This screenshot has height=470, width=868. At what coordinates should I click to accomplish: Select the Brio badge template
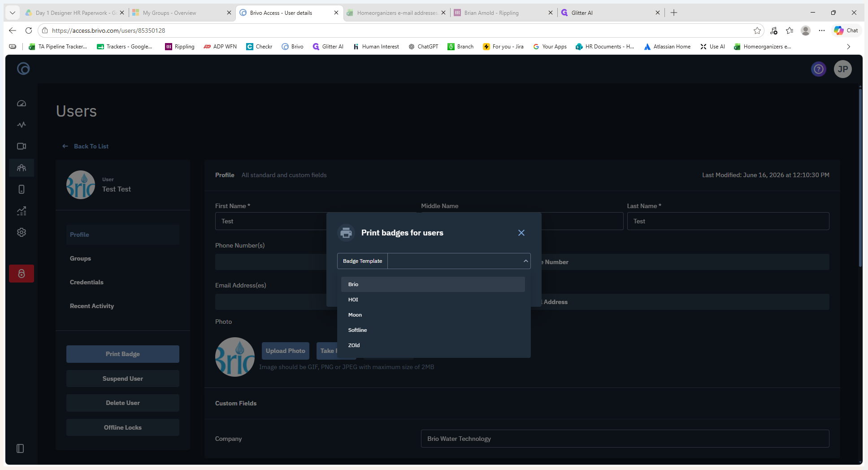(433, 284)
